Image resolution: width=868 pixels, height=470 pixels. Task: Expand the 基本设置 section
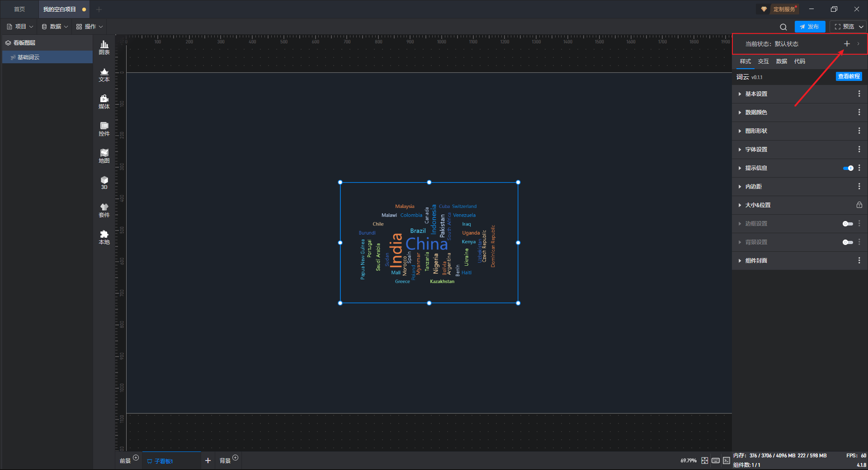[756, 94]
